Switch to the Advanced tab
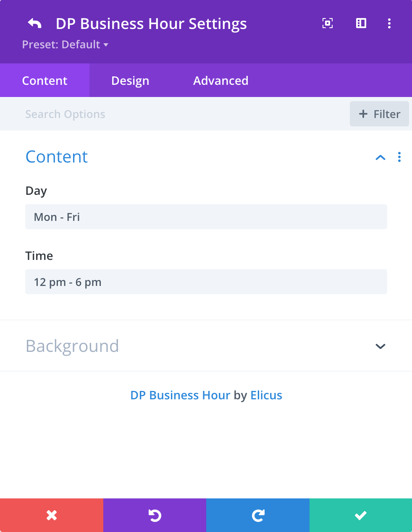This screenshot has width=412, height=532. point(221,81)
